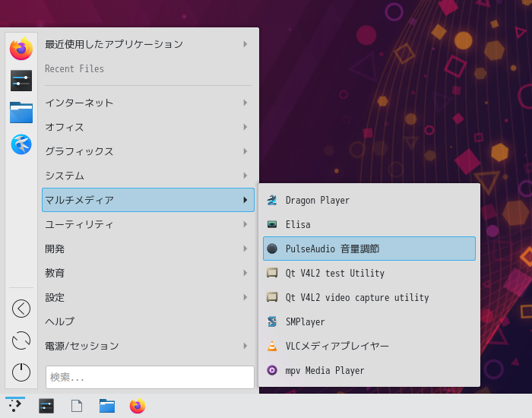
Task: Launch Firefox from the favorites sidebar
Action: point(21,49)
